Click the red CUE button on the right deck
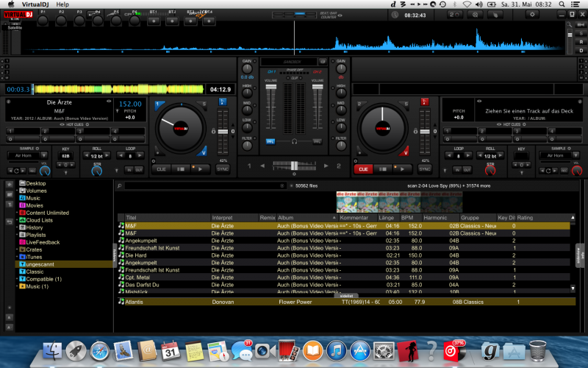 coord(363,169)
